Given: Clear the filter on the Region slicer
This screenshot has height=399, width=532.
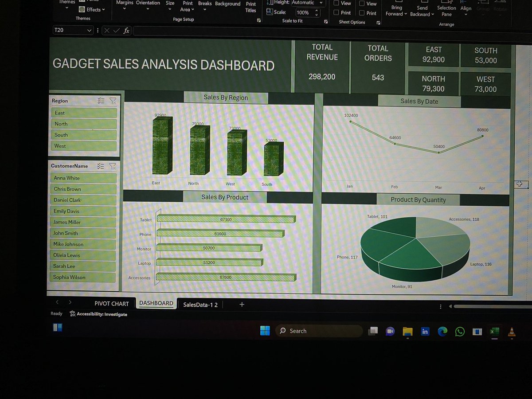Looking at the screenshot, I should 113,101.
